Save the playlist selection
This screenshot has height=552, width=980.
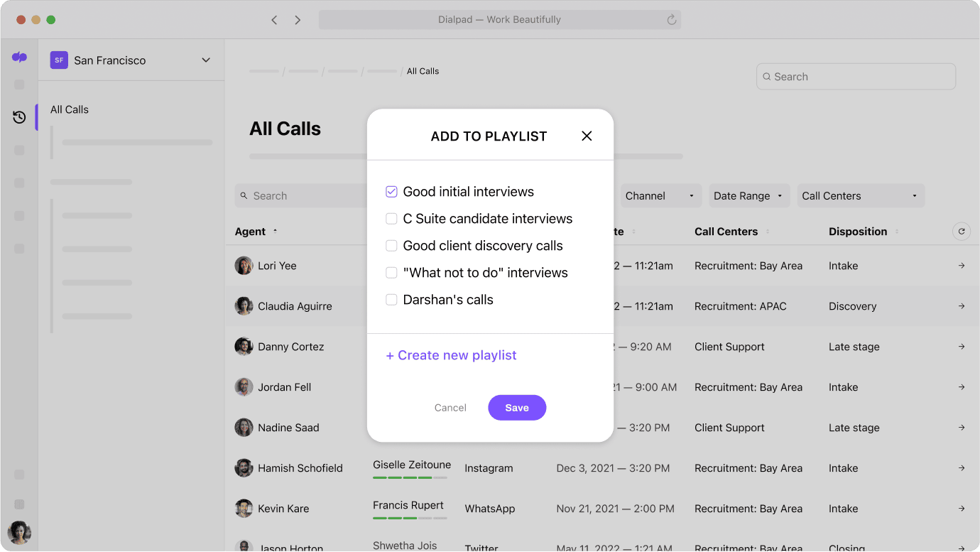pyautogui.click(x=517, y=407)
